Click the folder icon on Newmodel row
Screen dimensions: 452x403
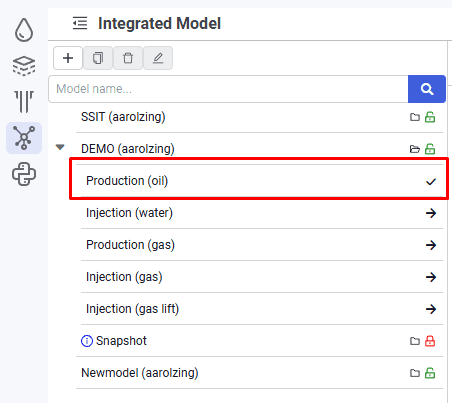point(415,373)
